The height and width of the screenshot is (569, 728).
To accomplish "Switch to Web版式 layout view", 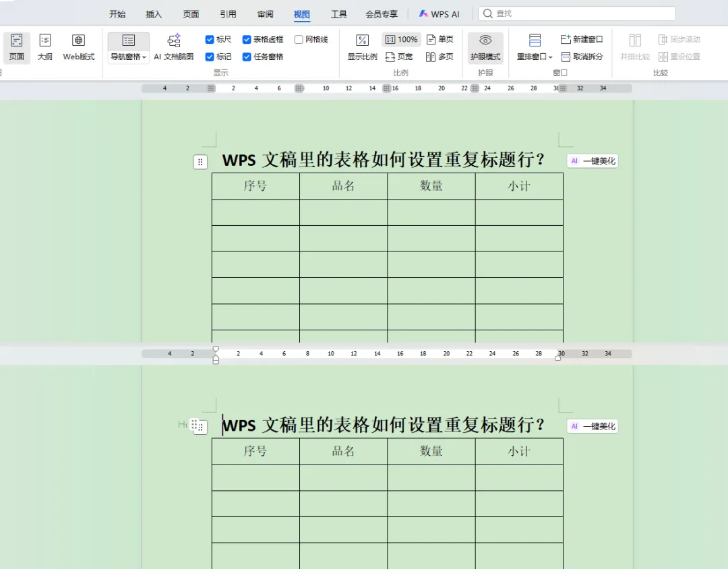I will (78, 47).
